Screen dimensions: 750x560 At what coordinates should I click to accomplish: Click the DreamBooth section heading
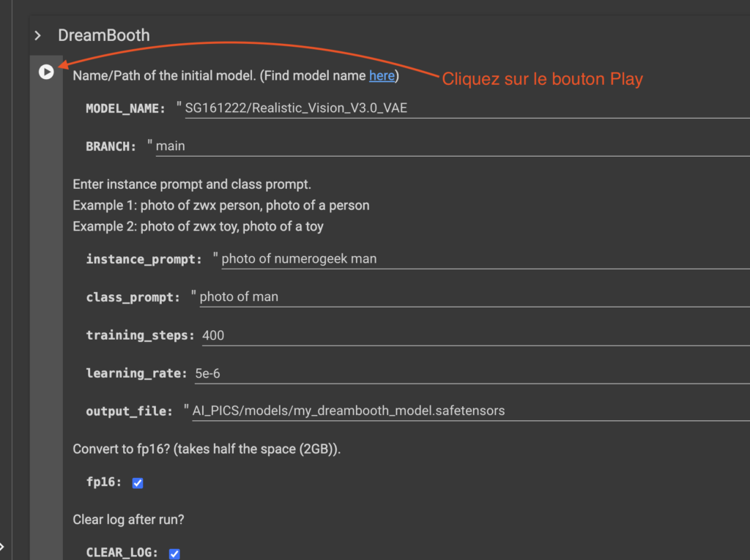104,35
